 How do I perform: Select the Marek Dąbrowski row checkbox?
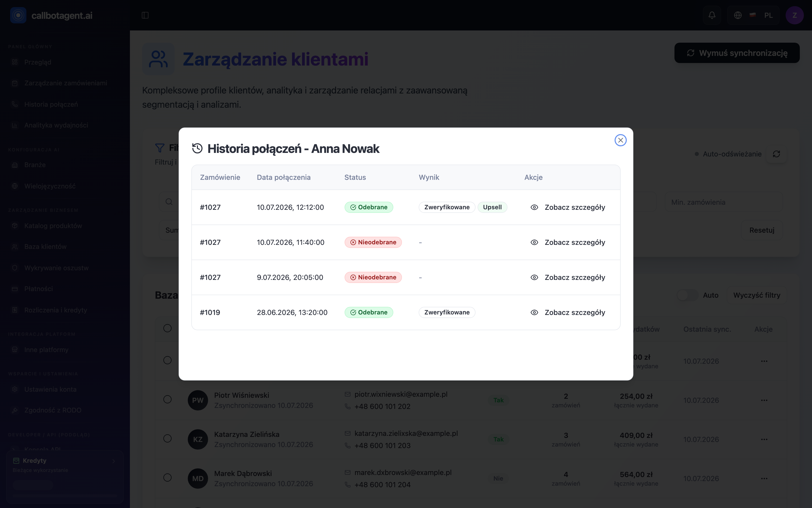(x=167, y=478)
